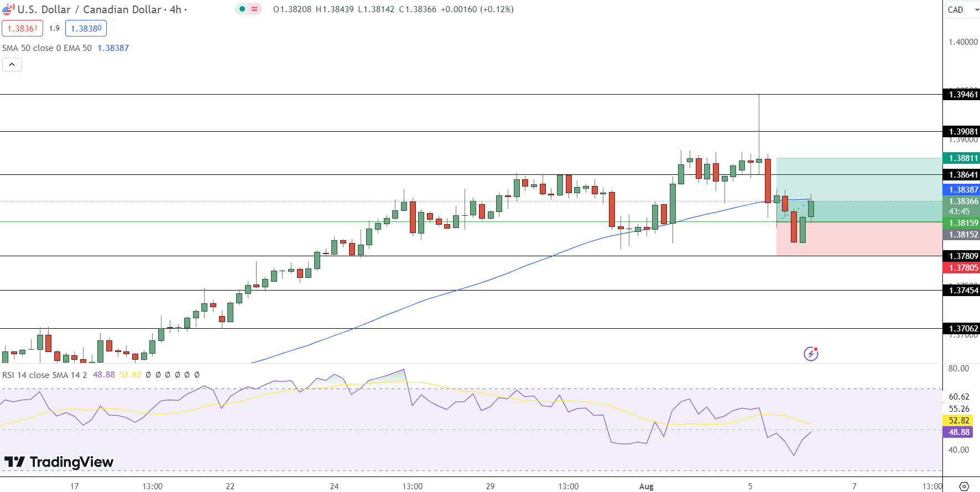
Task: Click the blue buy price 1.38380 button
Action: 86,28
